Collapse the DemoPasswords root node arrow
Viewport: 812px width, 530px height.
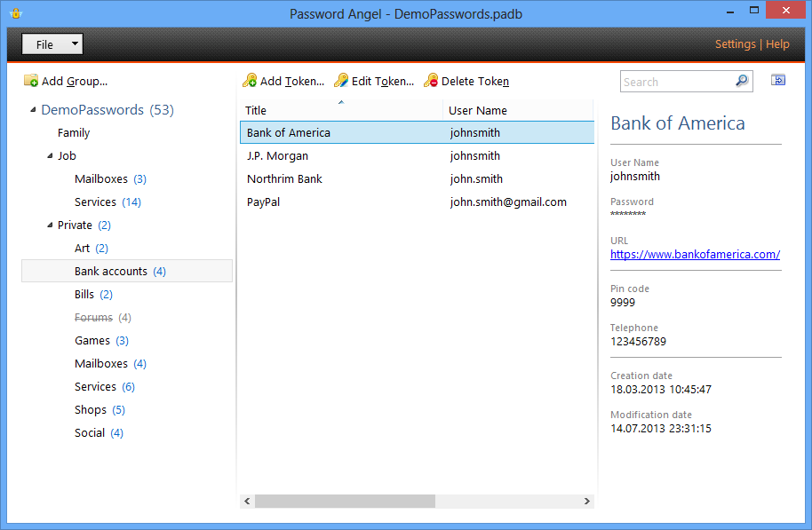[33, 110]
